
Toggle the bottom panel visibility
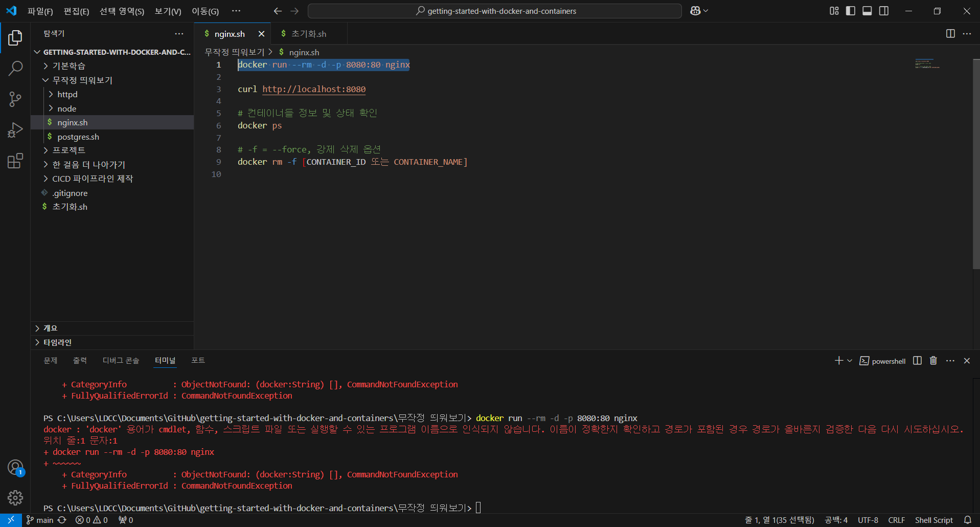point(867,11)
